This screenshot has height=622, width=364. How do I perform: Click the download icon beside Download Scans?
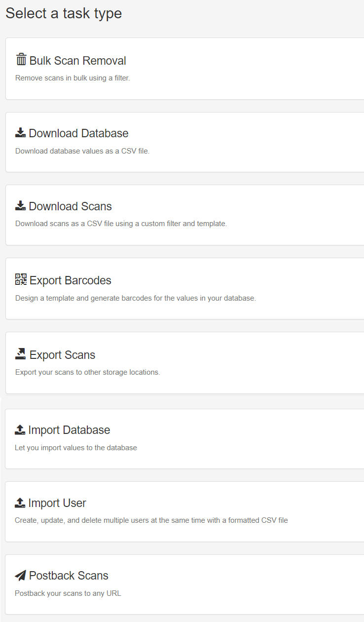[21, 206]
